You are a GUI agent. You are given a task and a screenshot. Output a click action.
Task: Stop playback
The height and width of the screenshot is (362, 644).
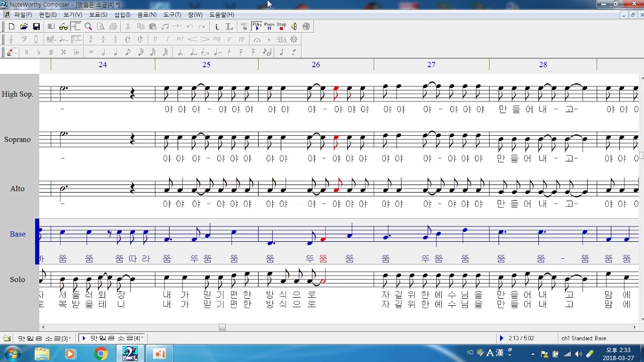[x=281, y=26]
